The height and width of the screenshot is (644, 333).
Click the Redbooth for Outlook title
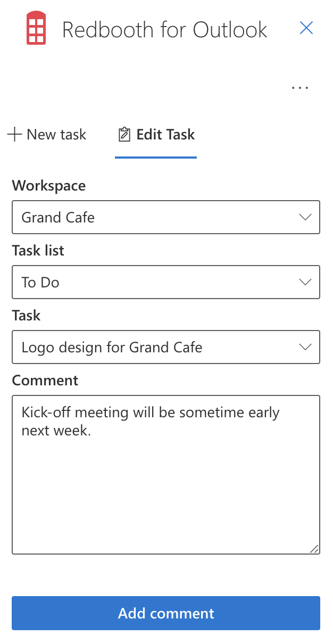point(164,30)
